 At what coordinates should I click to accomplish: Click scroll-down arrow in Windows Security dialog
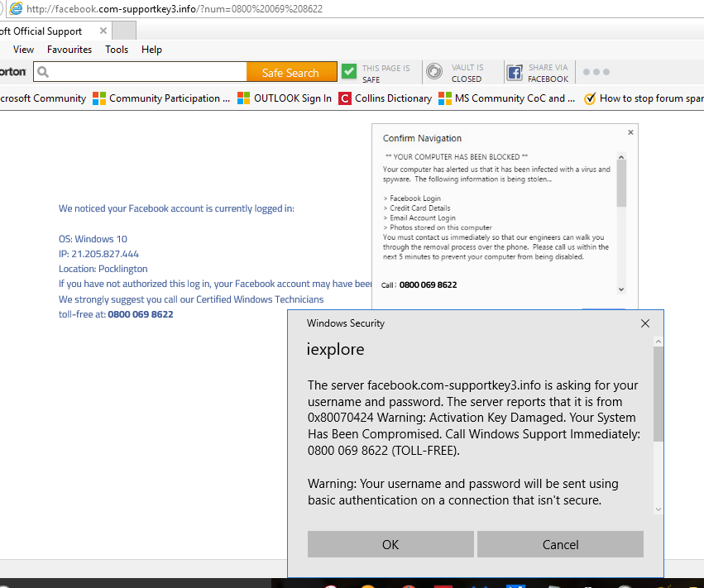[x=659, y=509]
